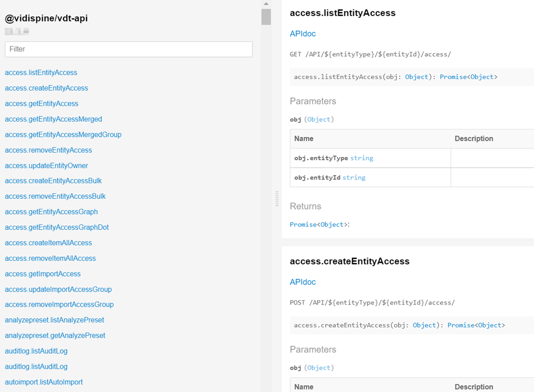Click string type link beside obj.entityType
This screenshot has width=534, height=392.
[x=362, y=158]
